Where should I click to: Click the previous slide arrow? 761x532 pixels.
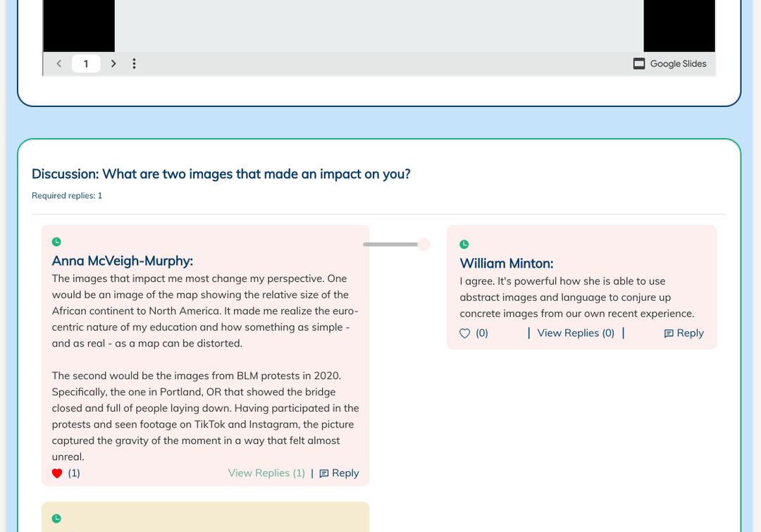pos(58,63)
